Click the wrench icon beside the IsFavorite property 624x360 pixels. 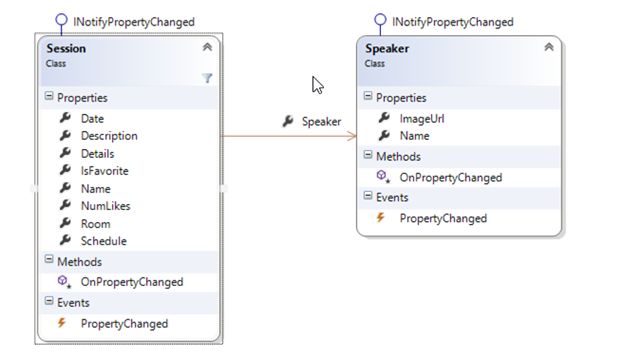(x=65, y=170)
